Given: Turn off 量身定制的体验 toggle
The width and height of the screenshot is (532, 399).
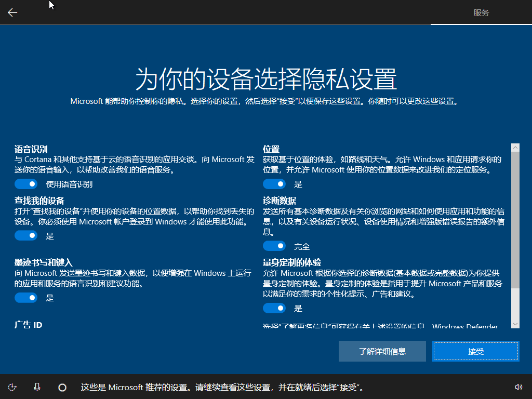Looking at the screenshot, I should click(274, 308).
